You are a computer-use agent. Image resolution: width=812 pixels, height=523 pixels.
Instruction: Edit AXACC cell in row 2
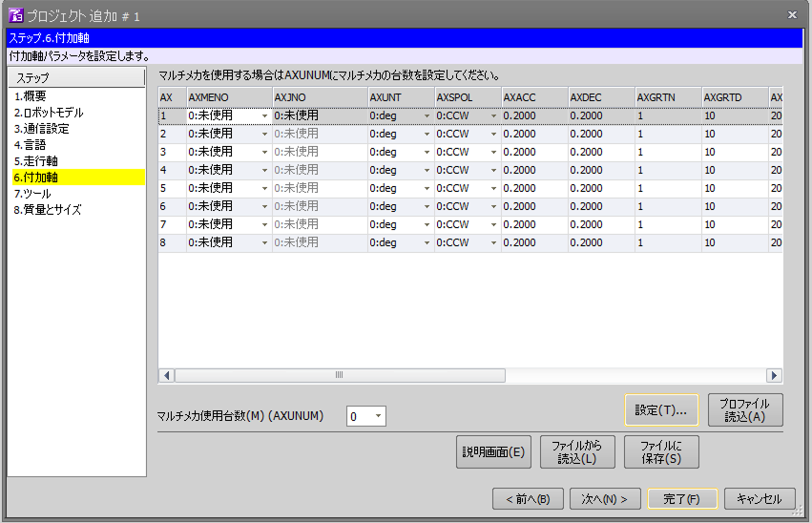click(531, 134)
